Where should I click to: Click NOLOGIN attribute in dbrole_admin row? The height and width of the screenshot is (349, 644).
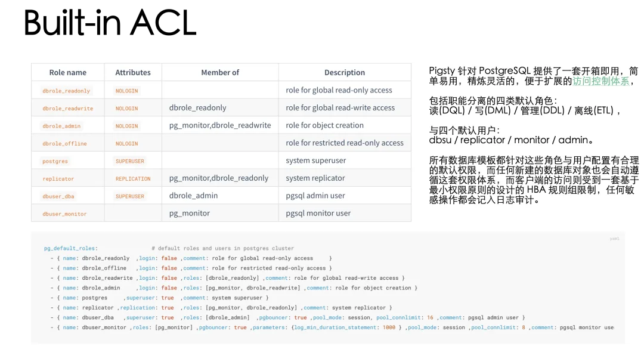pos(126,126)
